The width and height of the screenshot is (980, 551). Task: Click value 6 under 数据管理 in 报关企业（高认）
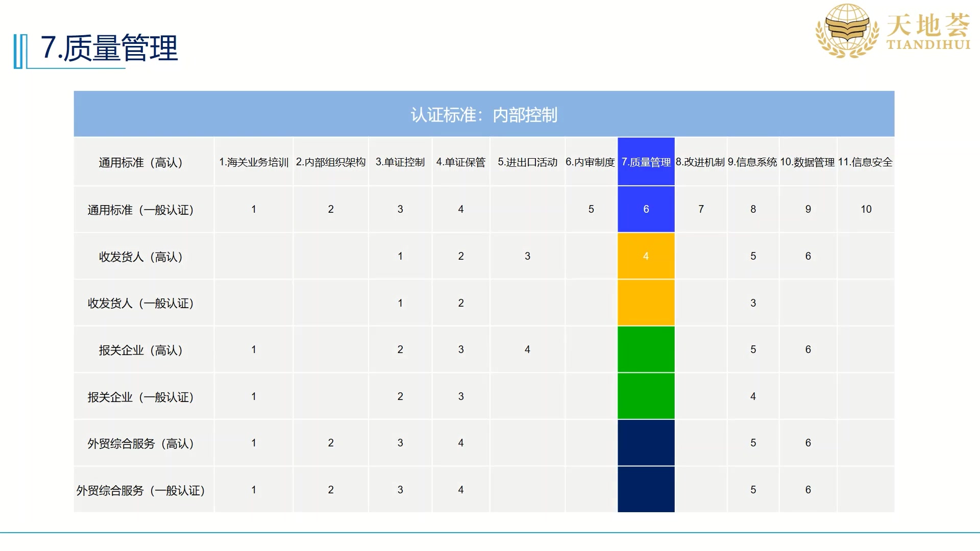coord(808,349)
